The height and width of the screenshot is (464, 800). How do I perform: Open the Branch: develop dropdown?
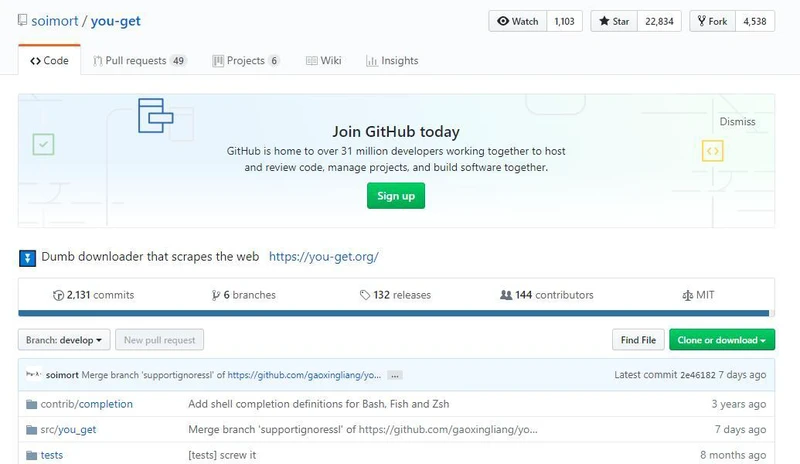click(x=64, y=340)
